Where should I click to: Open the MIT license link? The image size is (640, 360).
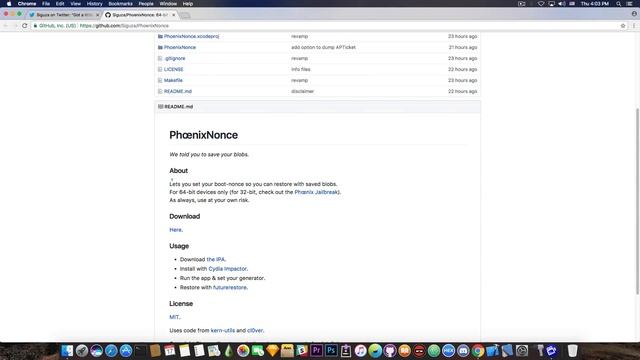[x=174, y=317]
